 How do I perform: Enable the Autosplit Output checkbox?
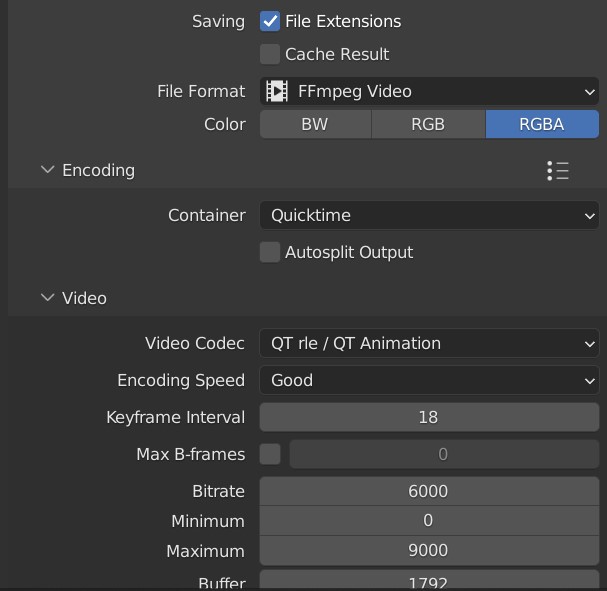[x=270, y=252]
